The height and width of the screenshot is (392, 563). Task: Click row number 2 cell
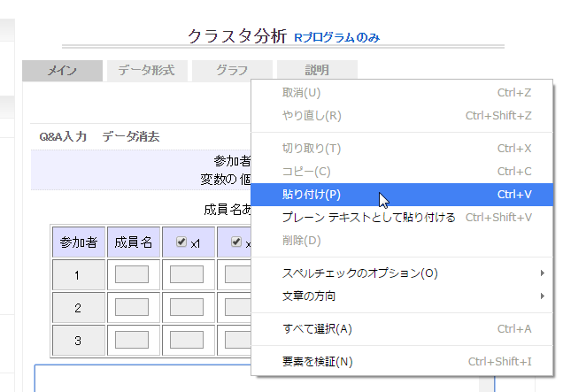point(79,308)
